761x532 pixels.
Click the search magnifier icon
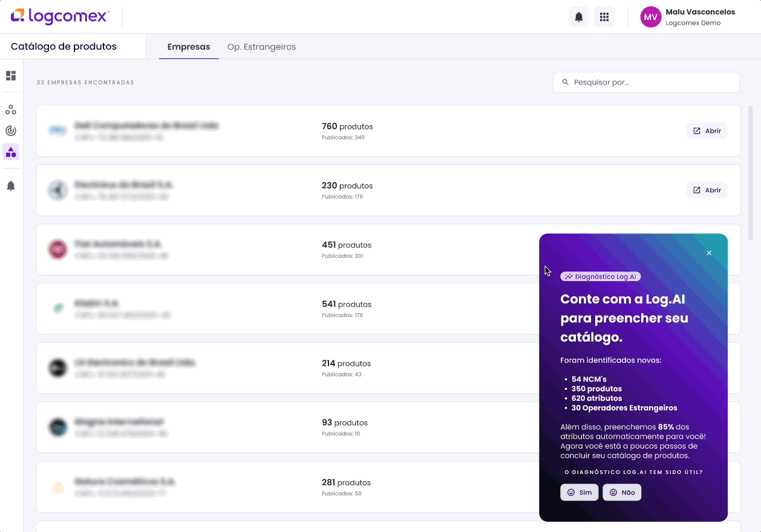click(566, 82)
